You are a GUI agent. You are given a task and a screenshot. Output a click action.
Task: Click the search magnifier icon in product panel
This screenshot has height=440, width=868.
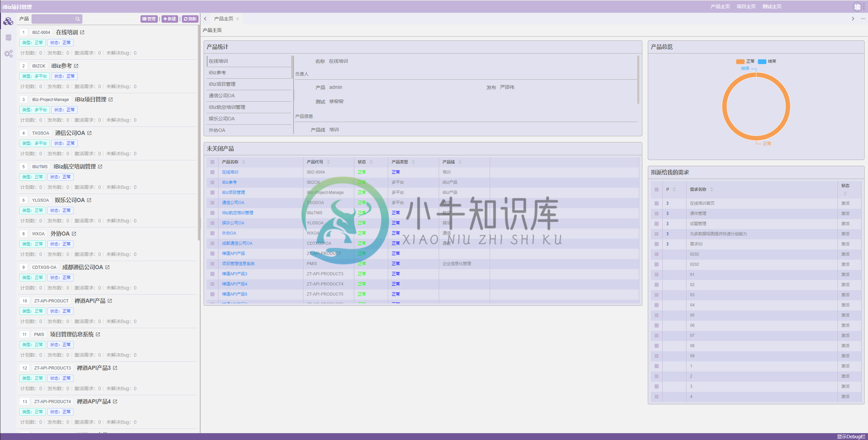(78, 19)
